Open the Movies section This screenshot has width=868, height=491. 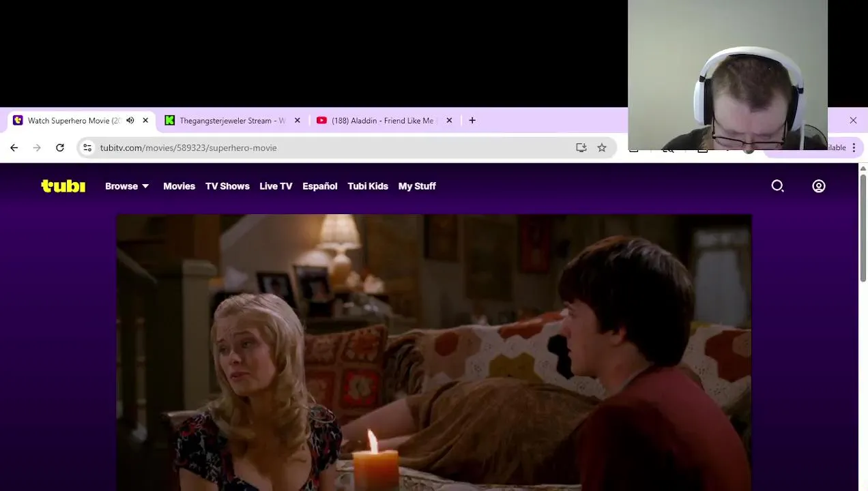(179, 186)
